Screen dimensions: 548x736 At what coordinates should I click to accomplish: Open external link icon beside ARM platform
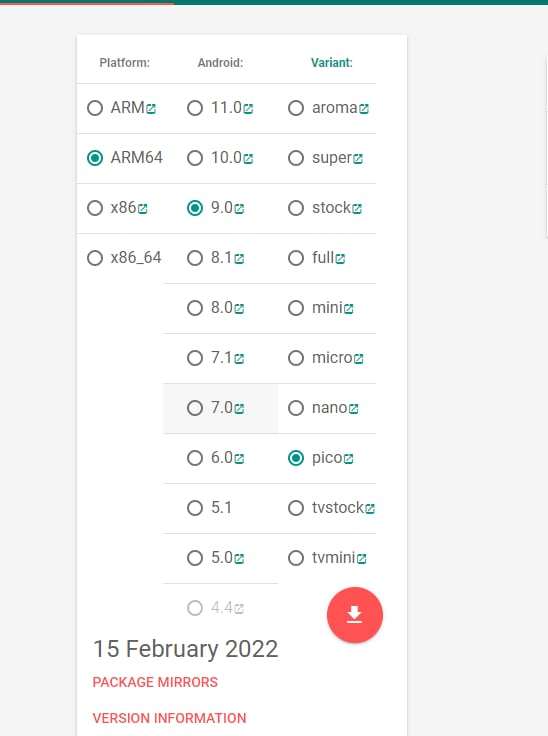point(151,109)
